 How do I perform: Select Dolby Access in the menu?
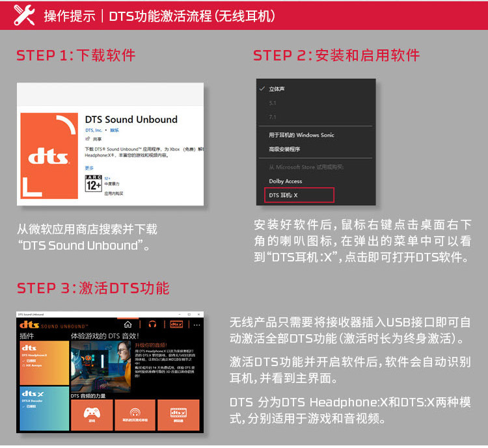coord(286,181)
